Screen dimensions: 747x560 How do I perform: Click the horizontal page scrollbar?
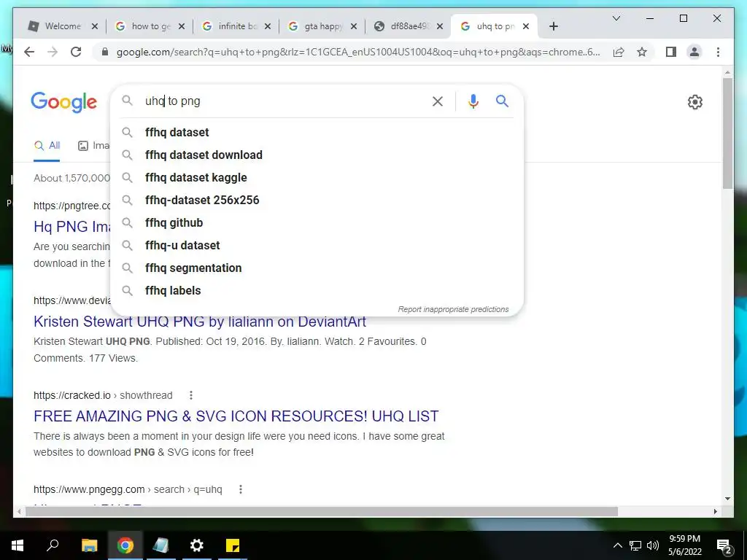click(322, 511)
